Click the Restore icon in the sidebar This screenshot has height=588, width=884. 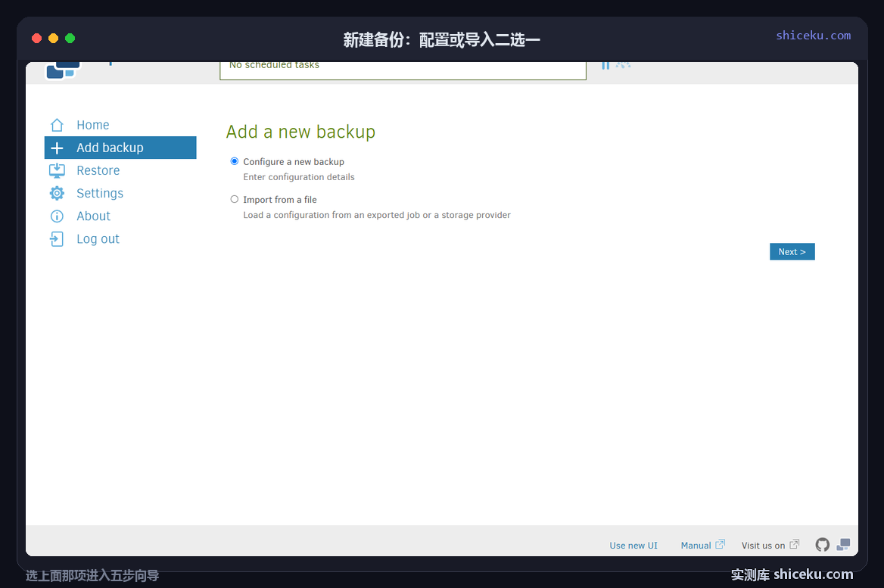click(x=57, y=170)
